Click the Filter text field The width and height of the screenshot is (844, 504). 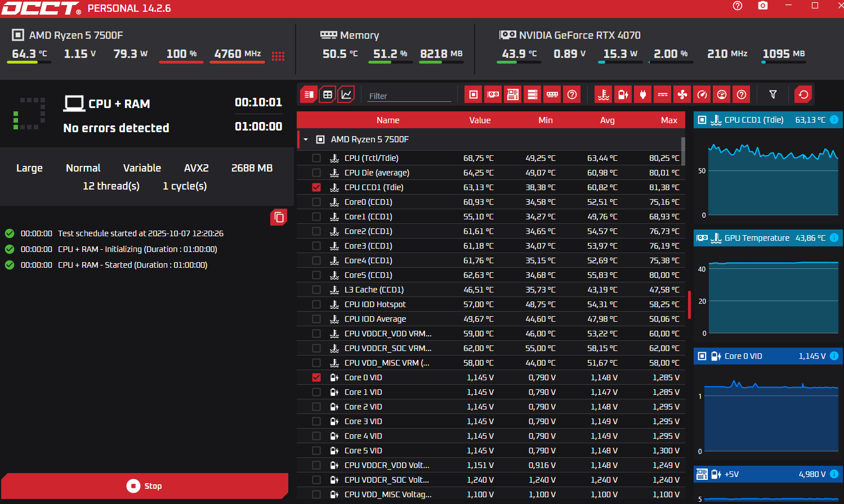click(x=409, y=96)
